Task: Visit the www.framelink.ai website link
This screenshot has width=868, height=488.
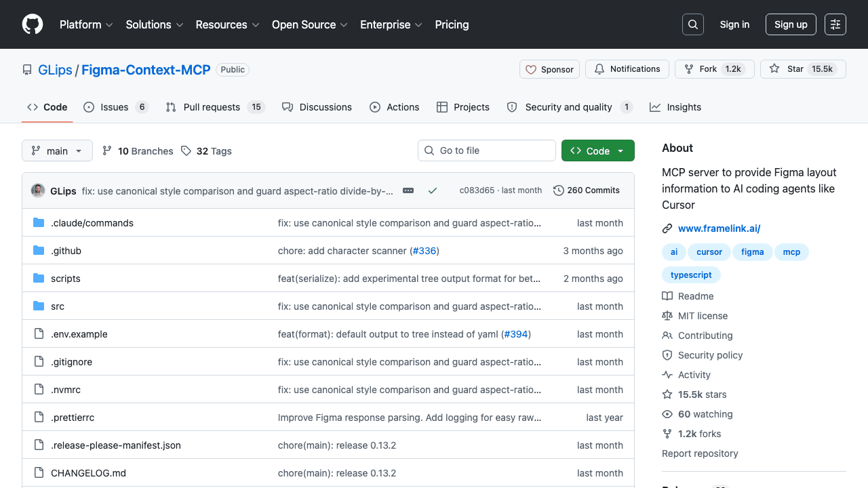Action: click(x=719, y=228)
